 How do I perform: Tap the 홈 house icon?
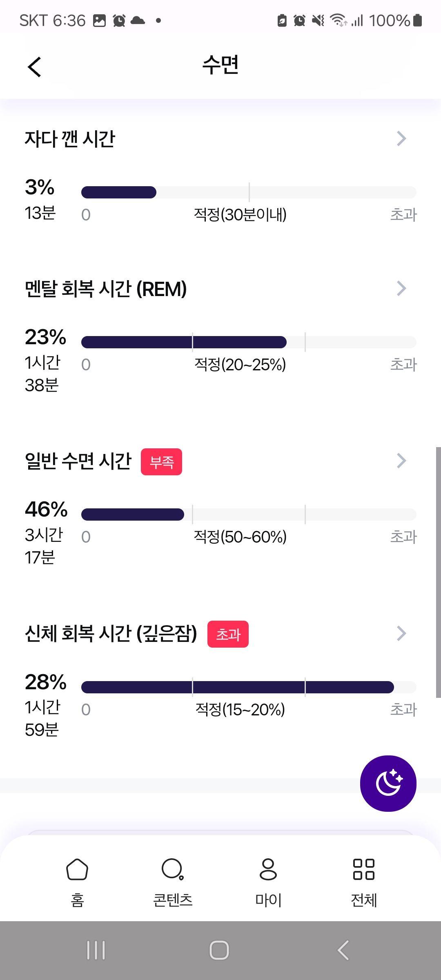click(x=77, y=869)
